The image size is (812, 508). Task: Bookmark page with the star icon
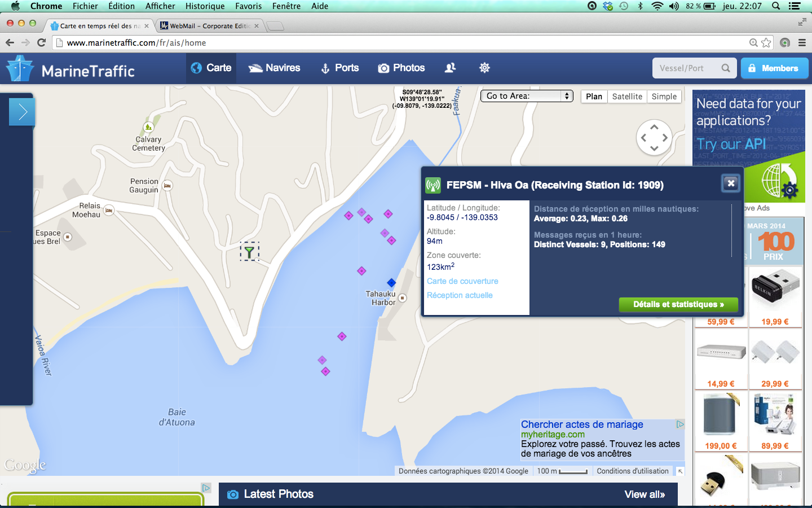[766, 43]
